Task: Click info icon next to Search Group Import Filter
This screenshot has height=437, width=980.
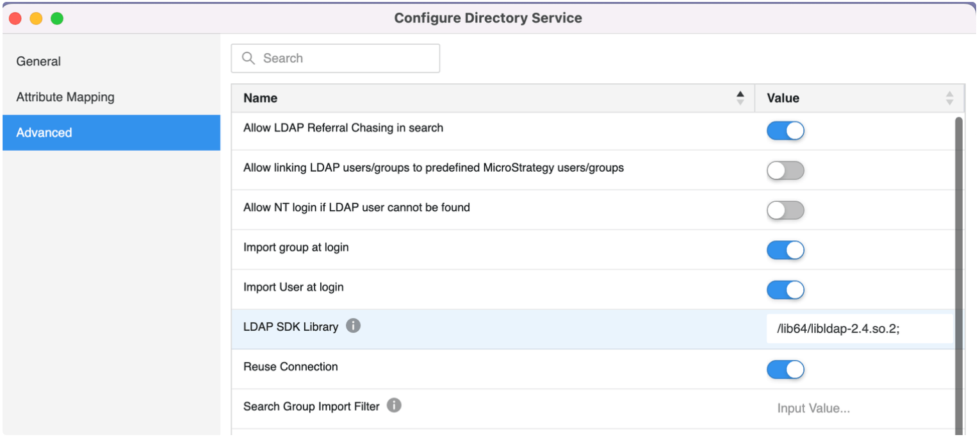Action: point(395,406)
